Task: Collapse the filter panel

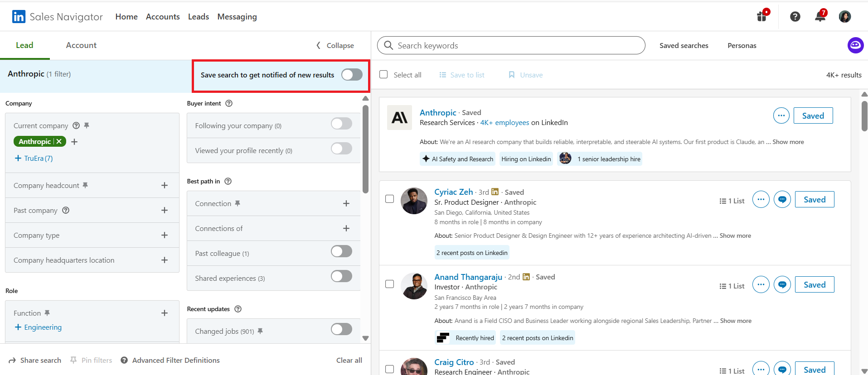Action: (335, 45)
